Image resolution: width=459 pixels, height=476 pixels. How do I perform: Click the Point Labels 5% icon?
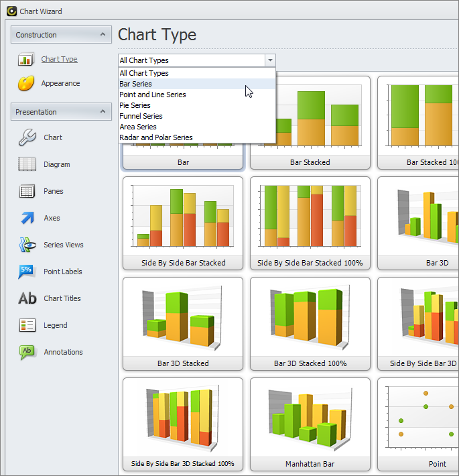pos(27,272)
